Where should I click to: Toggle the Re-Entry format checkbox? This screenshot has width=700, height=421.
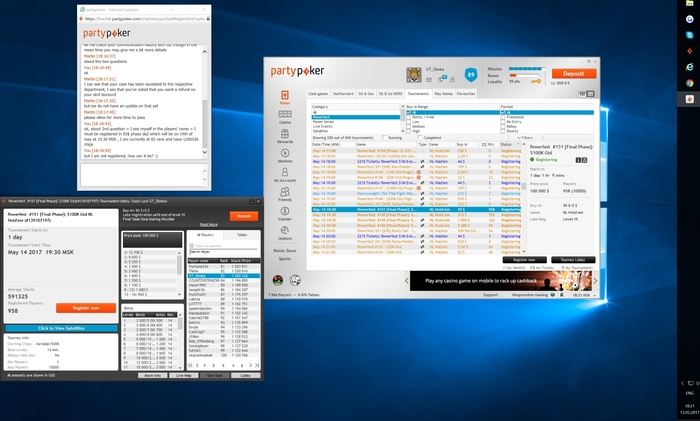[x=503, y=122]
